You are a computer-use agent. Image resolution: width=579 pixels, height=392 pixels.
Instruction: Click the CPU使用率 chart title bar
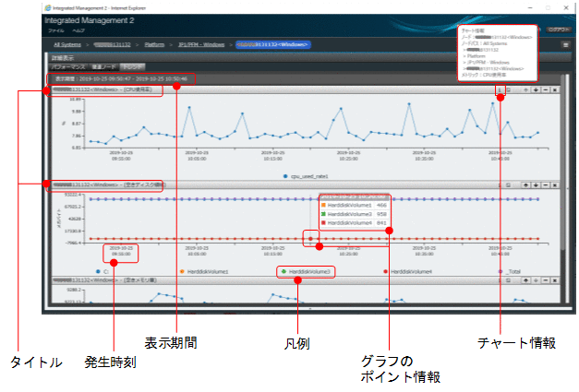305,90
